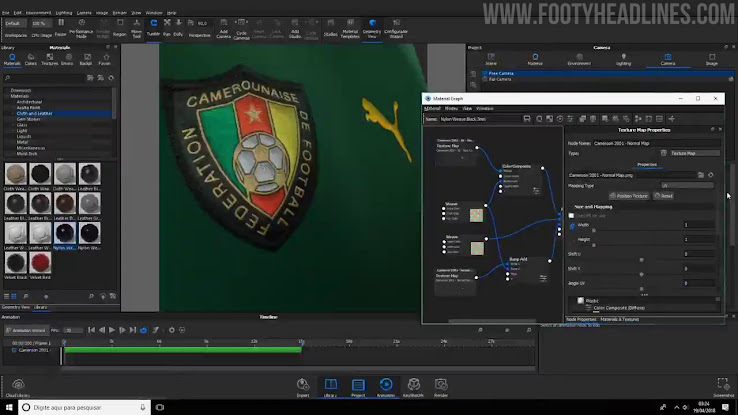Viewport: 738px width, 415px height.
Task: Open the Cloud Library
Action: 18,387
